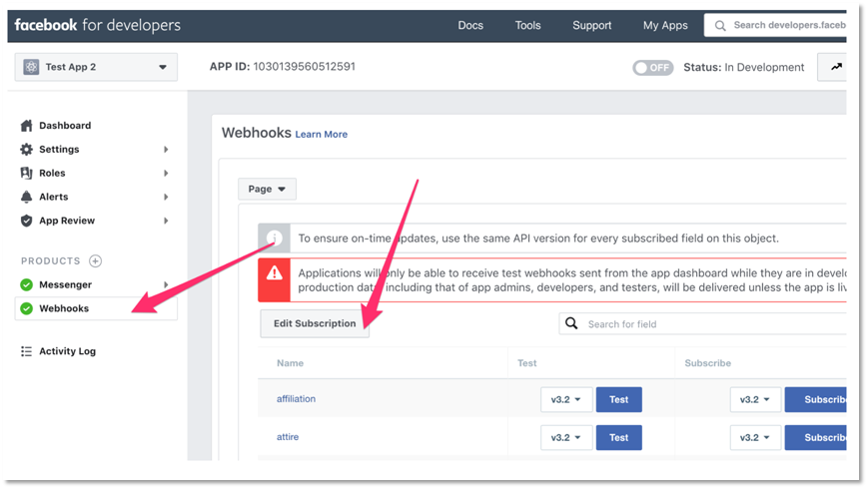Screen dimensions: 868x489
Task: Expand the App Review submenu arrow
Action: pyautogui.click(x=166, y=221)
